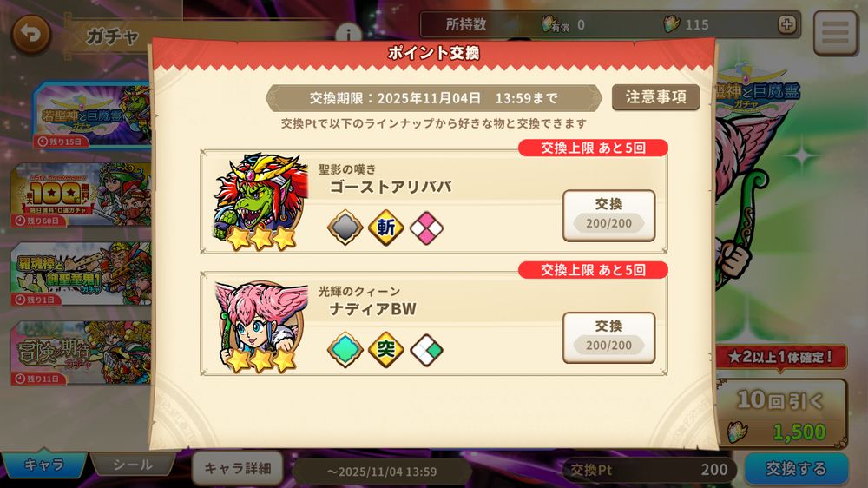Image resolution: width=868 pixels, height=488 pixels.
Task: Open キャラ詳細 details
Action: (238, 468)
